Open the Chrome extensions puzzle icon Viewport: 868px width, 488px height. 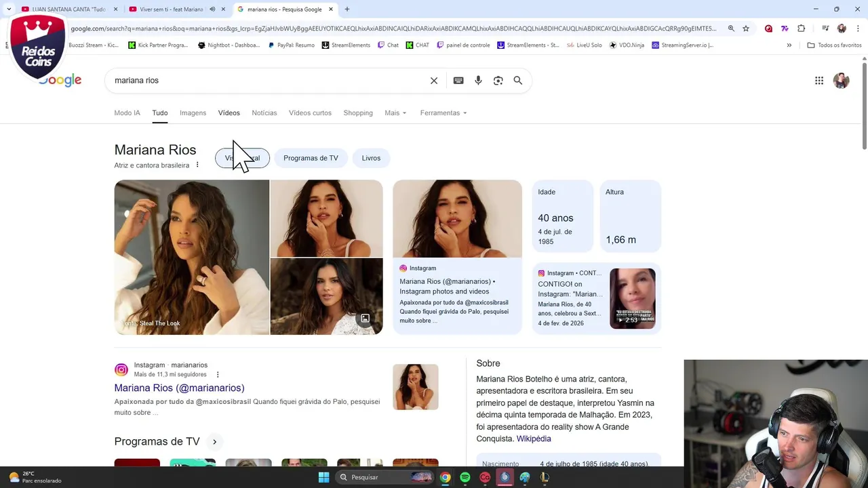802,28
